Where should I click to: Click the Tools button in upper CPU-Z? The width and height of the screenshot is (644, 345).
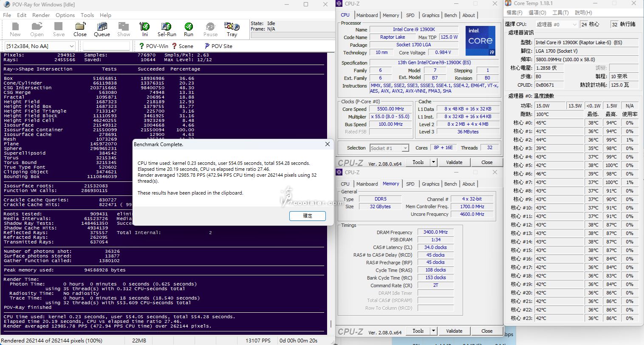[x=418, y=162]
